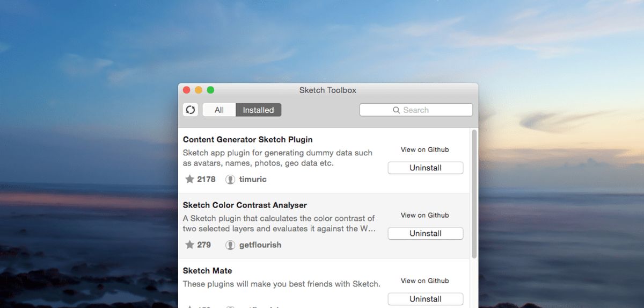Click the user avatar icon beside timuric
The image size is (644, 308).
click(x=230, y=180)
